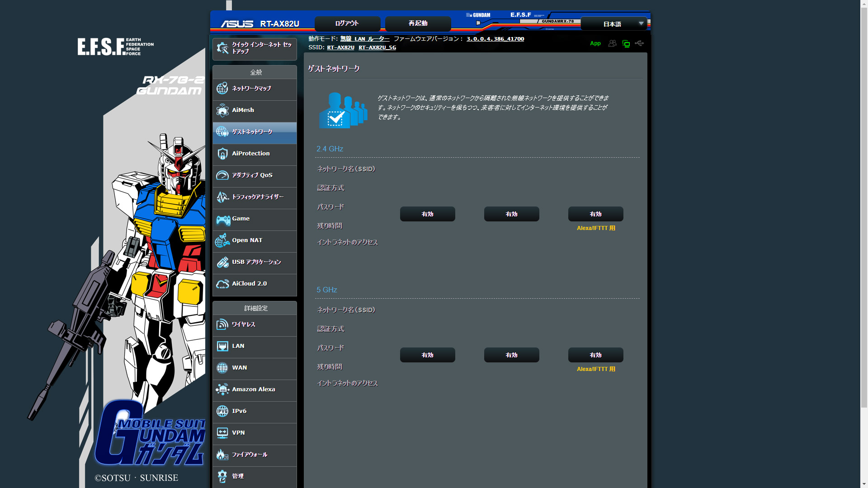Image resolution: width=868 pixels, height=488 pixels.
Task: Select the WAN menu item
Action: click(239, 368)
